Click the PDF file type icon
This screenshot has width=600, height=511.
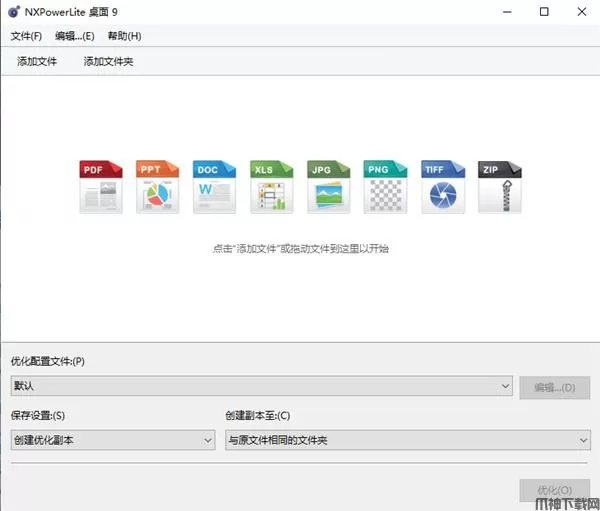click(101, 186)
